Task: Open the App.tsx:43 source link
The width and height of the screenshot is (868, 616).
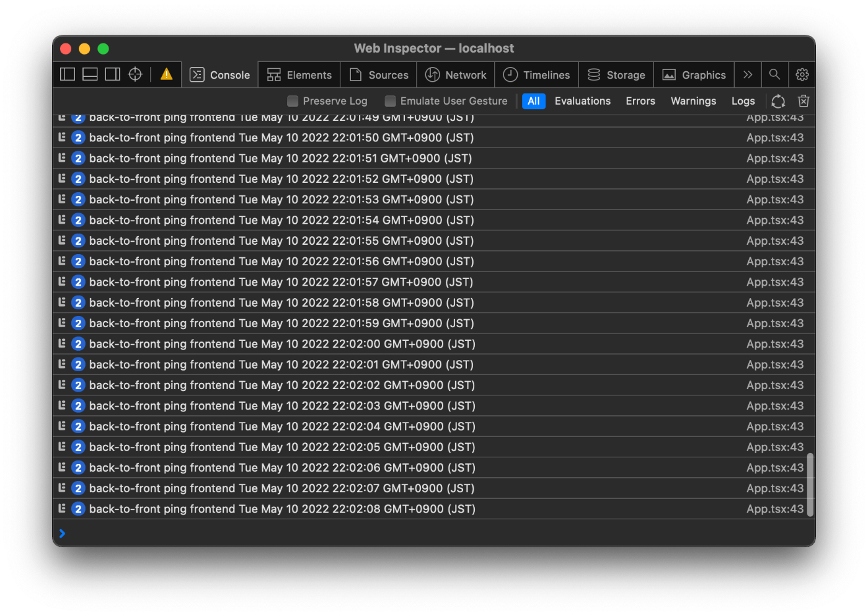Action: pyautogui.click(x=775, y=508)
